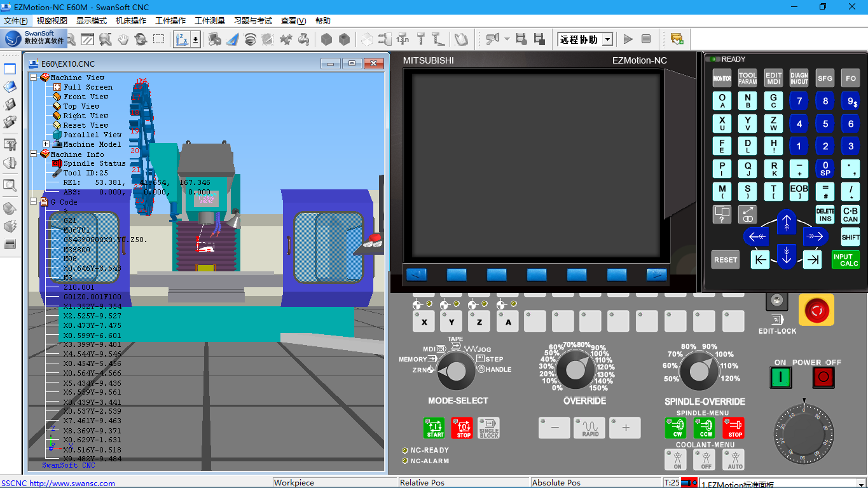Collapse the Machine Info tree node

34,154
